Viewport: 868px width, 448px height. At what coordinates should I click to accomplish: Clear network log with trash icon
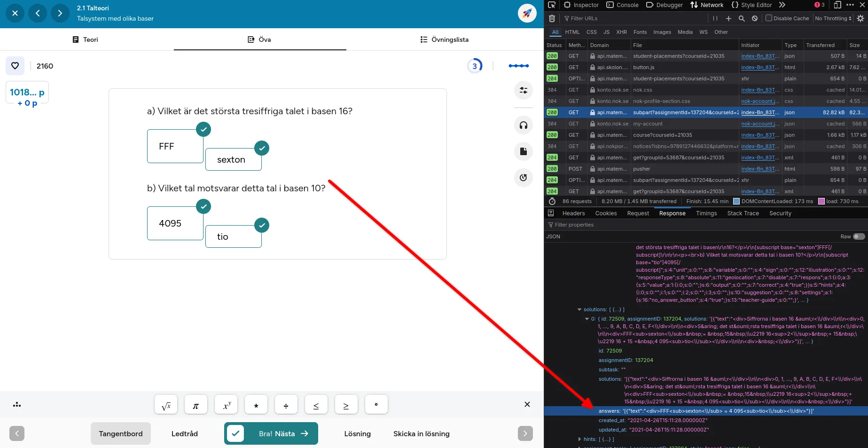[x=552, y=18]
